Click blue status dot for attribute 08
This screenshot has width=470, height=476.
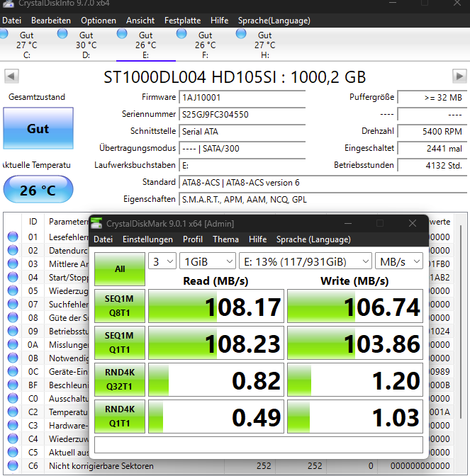[13, 317]
